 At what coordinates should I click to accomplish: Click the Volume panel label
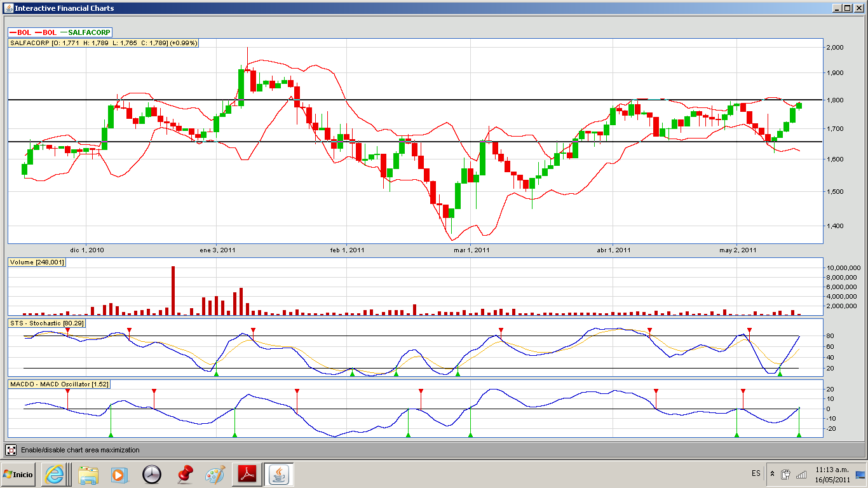37,262
